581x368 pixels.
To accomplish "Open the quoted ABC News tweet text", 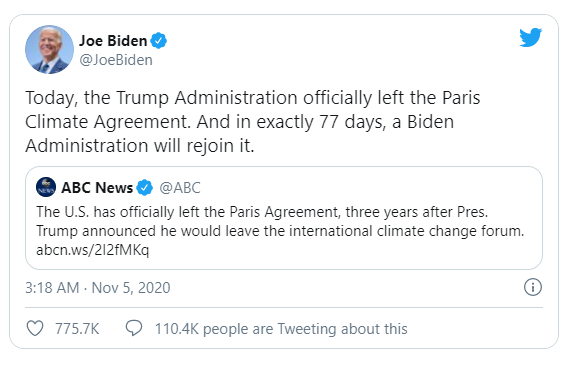I will coord(280,231).
